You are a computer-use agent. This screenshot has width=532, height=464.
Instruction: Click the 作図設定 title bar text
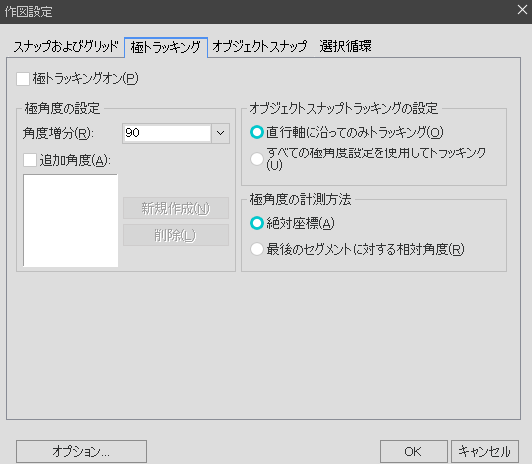click(28, 12)
